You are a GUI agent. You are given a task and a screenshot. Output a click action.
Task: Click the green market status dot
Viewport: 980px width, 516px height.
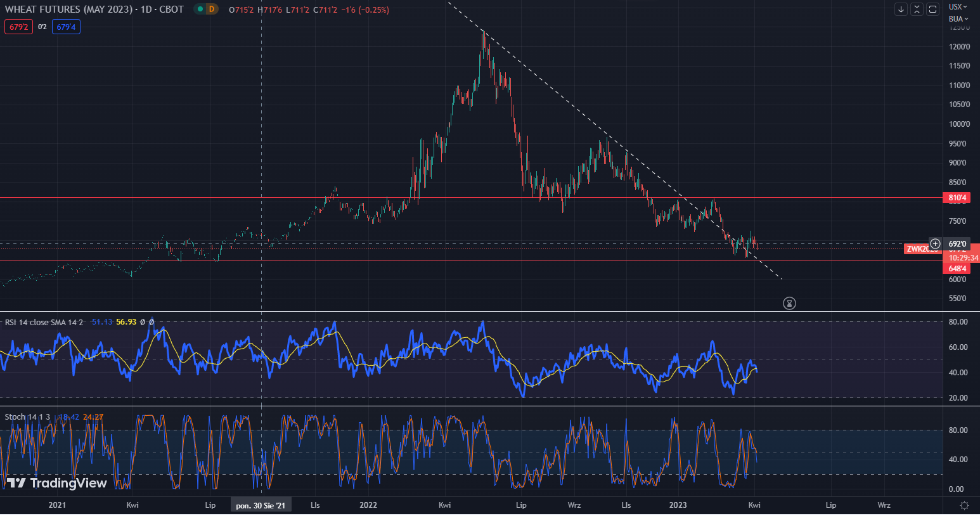coord(200,10)
